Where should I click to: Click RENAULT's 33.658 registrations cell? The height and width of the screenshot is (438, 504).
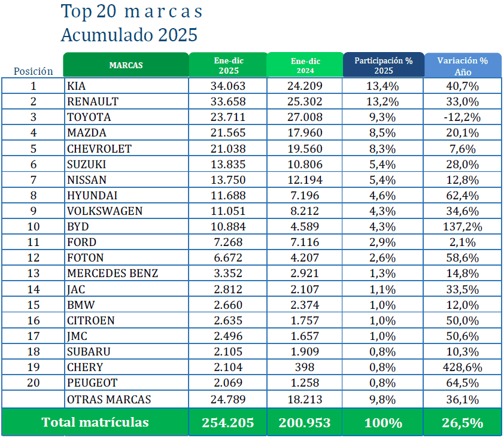click(228, 101)
